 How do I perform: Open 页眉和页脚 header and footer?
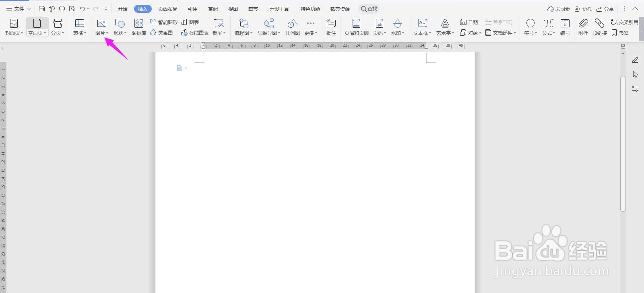click(357, 27)
